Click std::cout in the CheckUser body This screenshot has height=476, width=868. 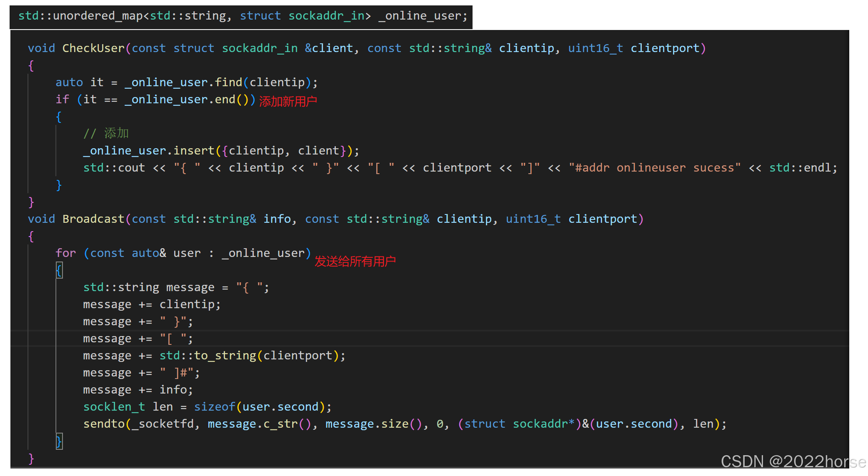pyautogui.click(x=114, y=168)
